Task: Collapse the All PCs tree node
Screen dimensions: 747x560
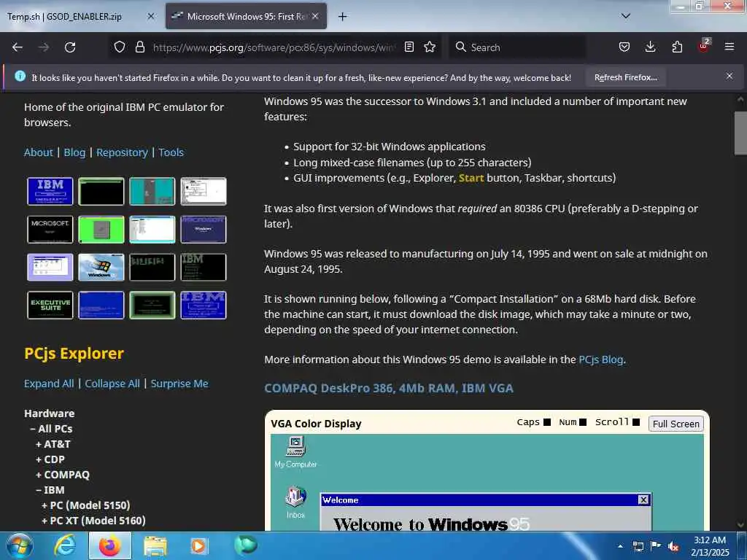Action: pyautogui.click(x=51, y=429)
